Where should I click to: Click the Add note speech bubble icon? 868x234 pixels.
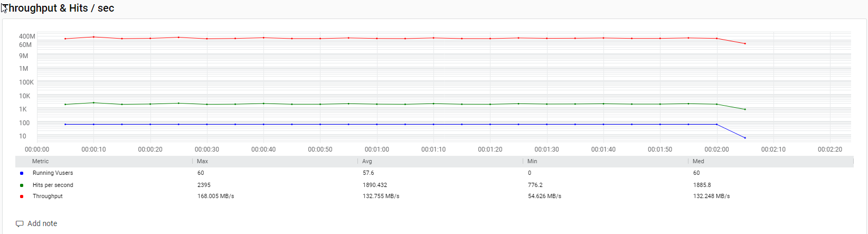(x=20, y=223)
